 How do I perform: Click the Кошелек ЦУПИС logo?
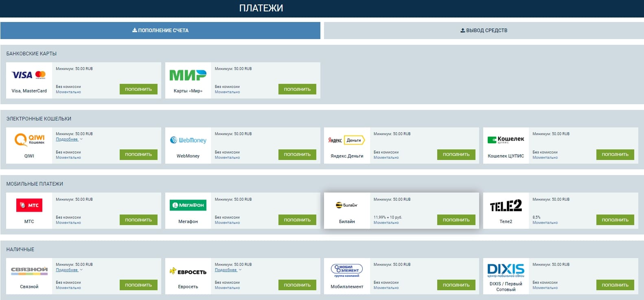coord(506,140)
